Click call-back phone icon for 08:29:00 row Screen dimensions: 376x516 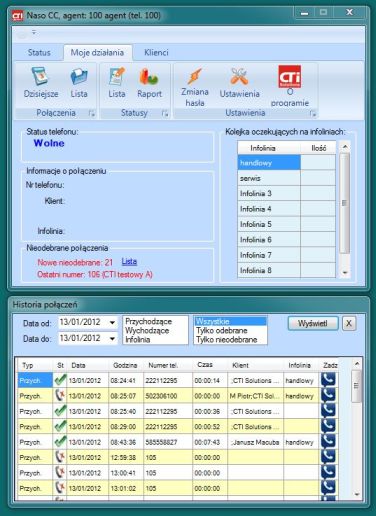(x=328, y=426)
